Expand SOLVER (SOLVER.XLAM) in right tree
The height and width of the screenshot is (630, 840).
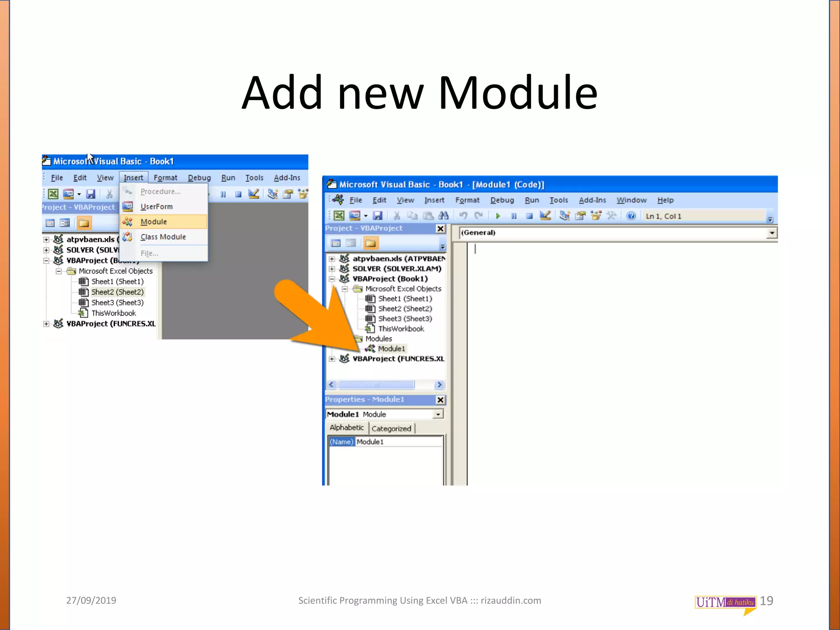pyautogui.click(x=332, y=269)
